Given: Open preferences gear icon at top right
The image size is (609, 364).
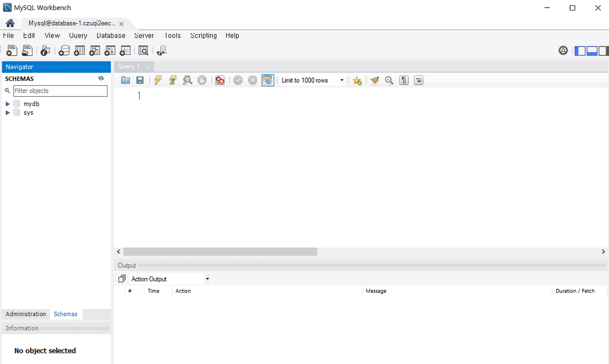Looking at the screenshot, I should coord(563,50).
